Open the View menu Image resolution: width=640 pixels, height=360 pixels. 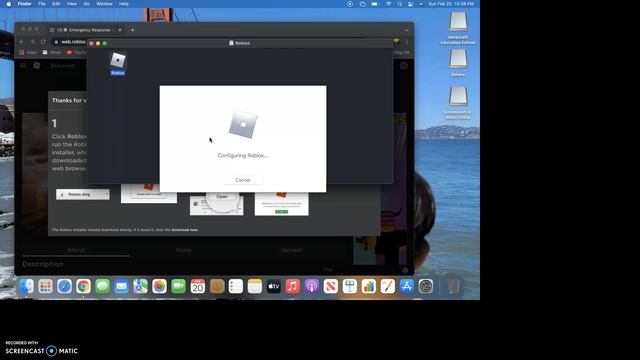[71, 4]
